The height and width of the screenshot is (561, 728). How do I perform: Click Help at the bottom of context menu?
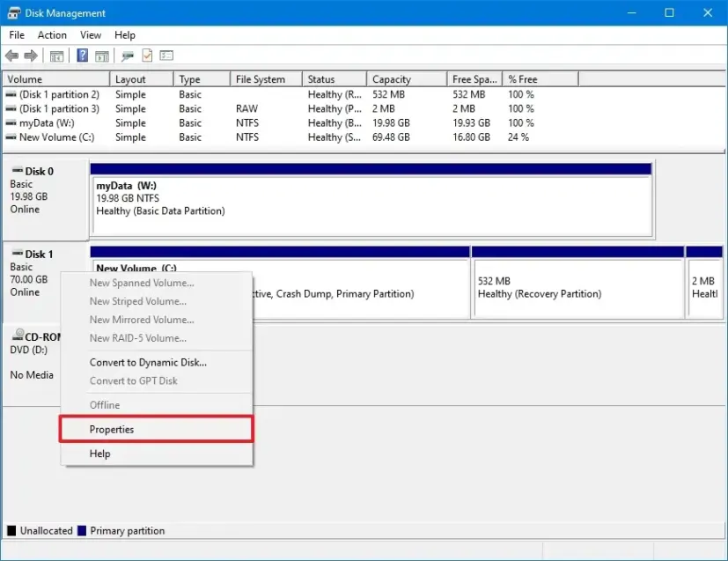coord(99,454)
